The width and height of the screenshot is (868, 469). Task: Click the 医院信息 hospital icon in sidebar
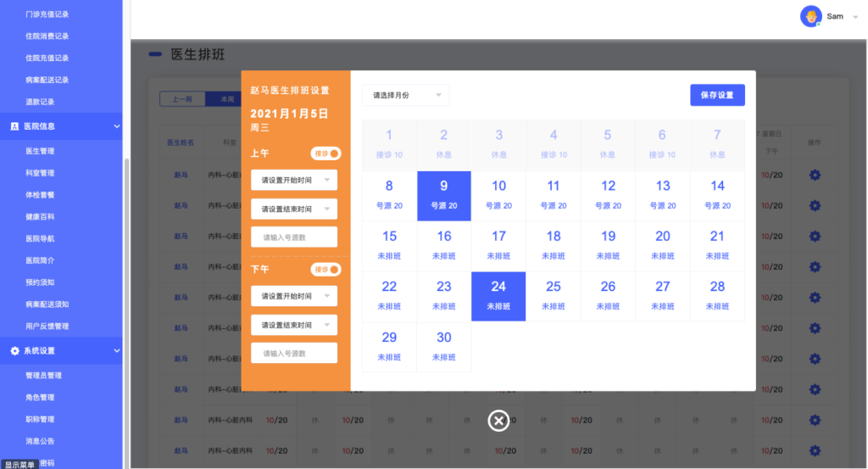(14, 126)
